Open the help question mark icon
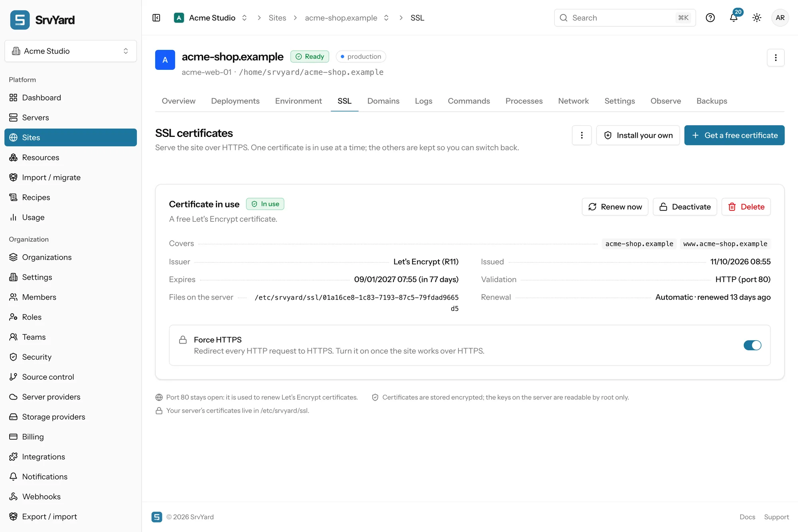The height and width of the screenshot is (532, 798). [710, 18]
